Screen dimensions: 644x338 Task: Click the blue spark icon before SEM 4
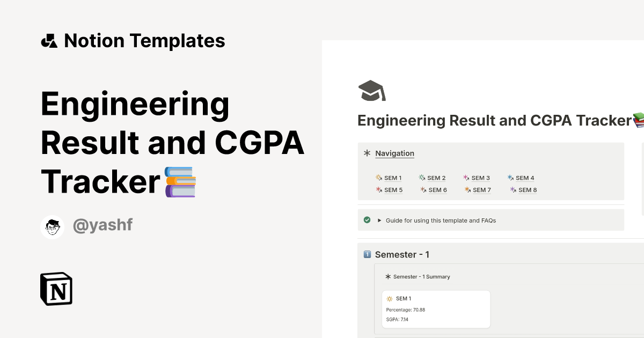click(x=510, y=178)
